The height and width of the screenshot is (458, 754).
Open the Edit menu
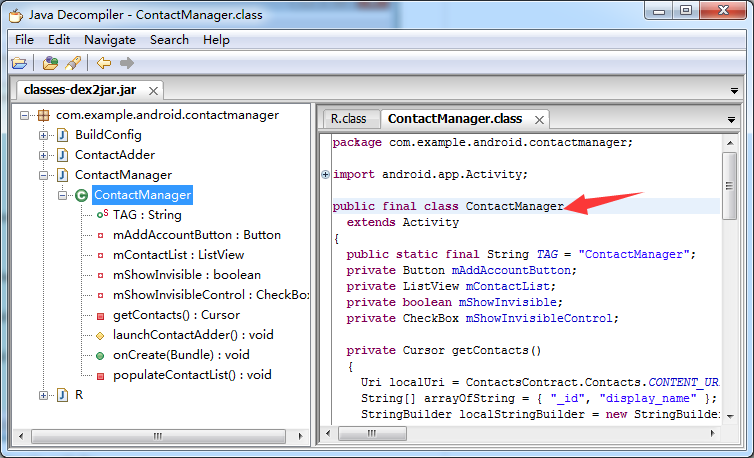point(59,40)
